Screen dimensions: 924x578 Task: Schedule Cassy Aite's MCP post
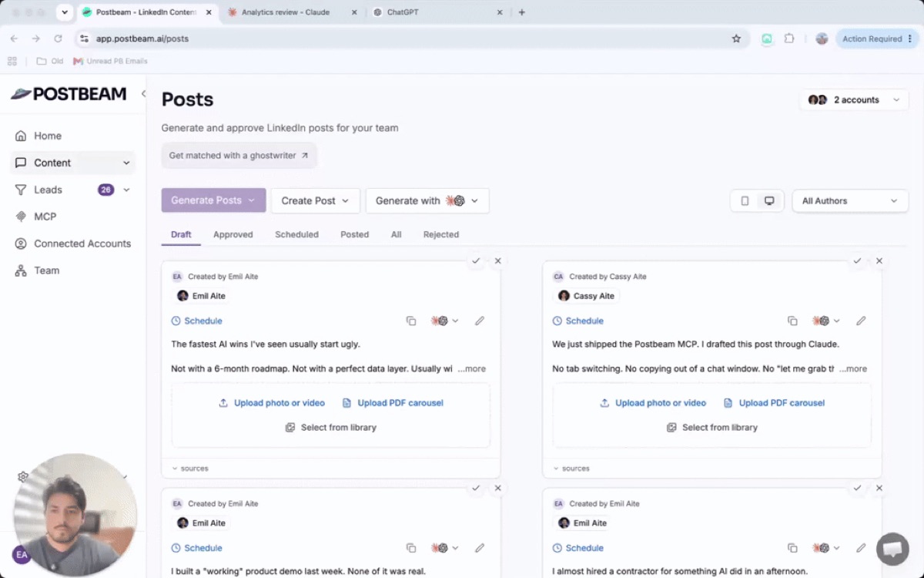tap(578, 321)
